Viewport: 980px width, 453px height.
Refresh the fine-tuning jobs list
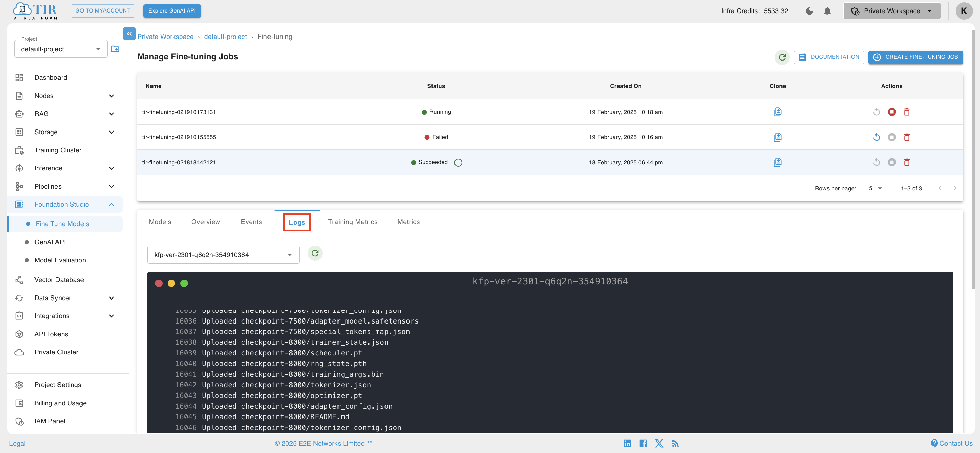tap(782, 57)
